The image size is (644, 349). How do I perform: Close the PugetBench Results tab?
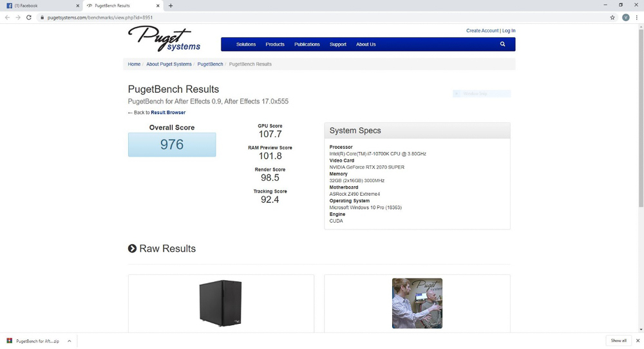point(158,6)
